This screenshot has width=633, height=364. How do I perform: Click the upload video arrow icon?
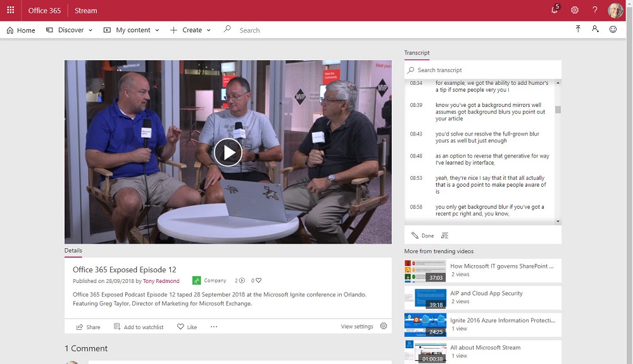tap(578, 29)
